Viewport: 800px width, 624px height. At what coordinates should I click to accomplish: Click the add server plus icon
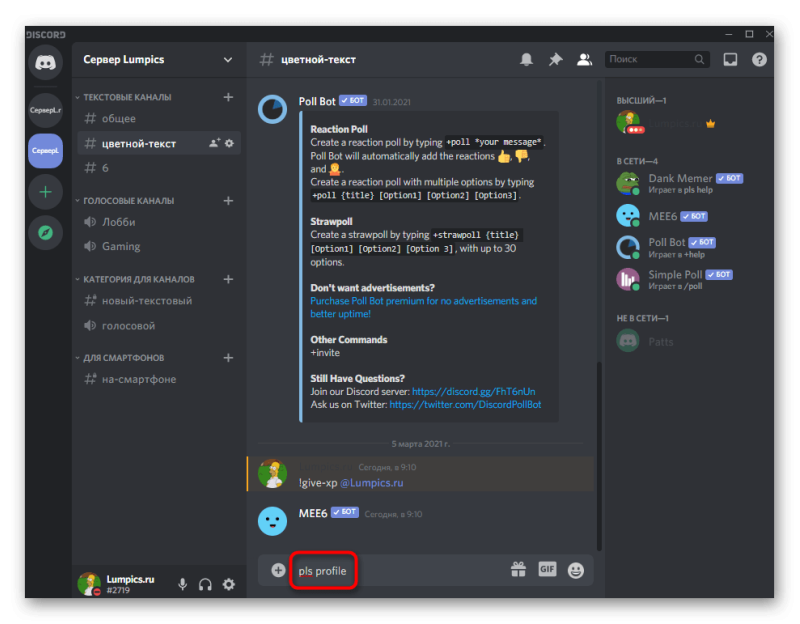point(45,192)
